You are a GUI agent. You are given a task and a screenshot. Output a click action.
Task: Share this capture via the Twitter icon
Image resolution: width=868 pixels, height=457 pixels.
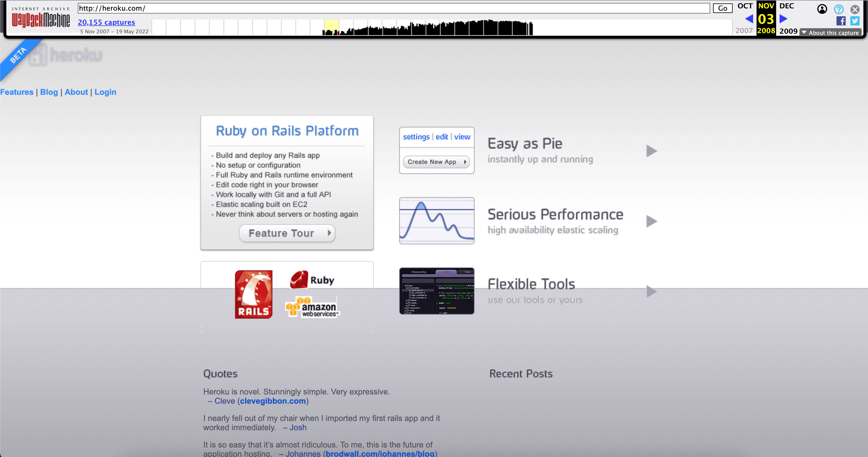pyautogui.click(x=855, y=21)
